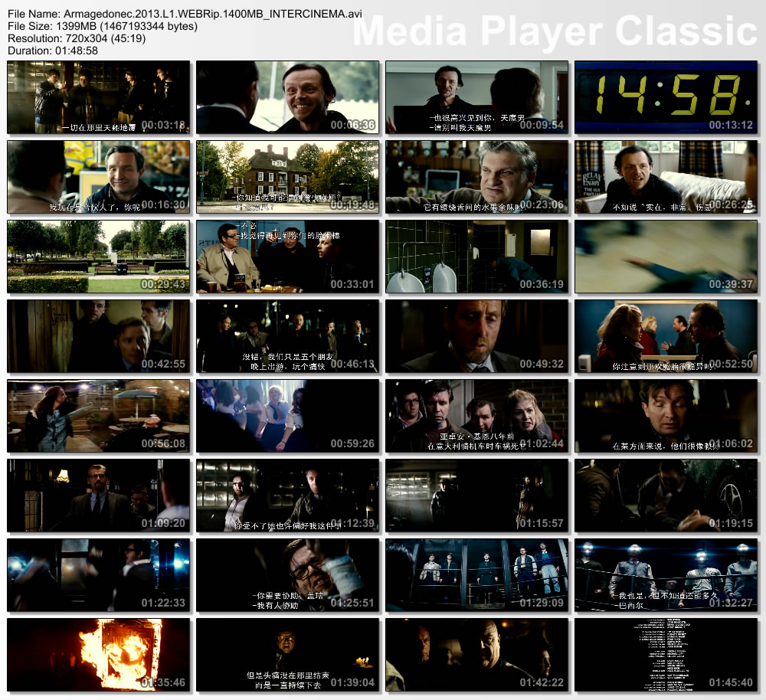Open the glowing-eyes figures thumbnail at 01:32:27

[666, 575]
